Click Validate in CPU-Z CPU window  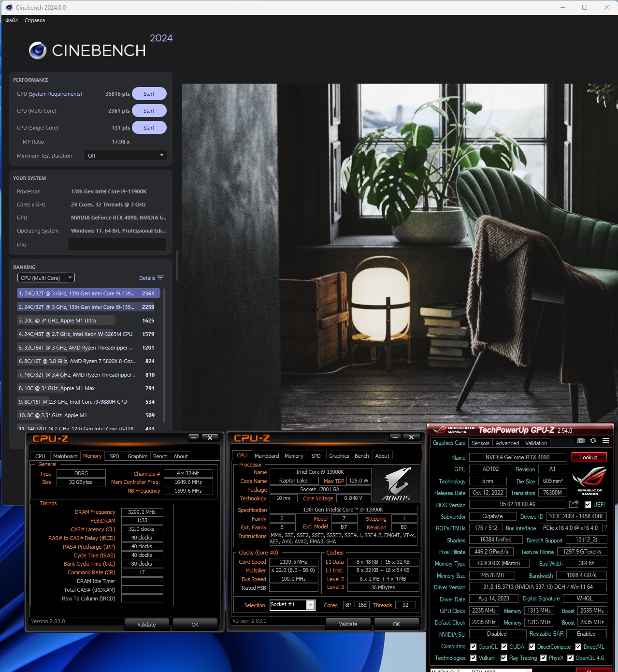point(348,624)
